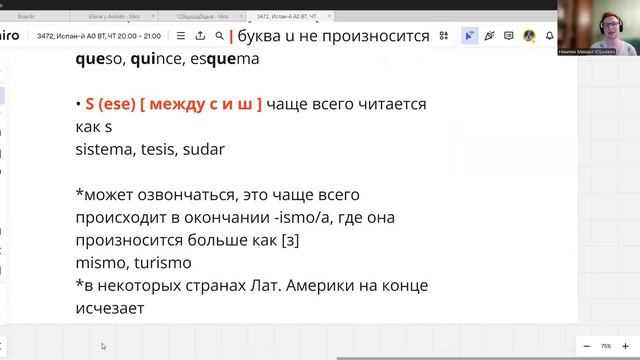This screenshot has height=360, width=640.
Task: Switch to the third Miro browser tab
Action: pyautogui.click(x=202, y=16)
